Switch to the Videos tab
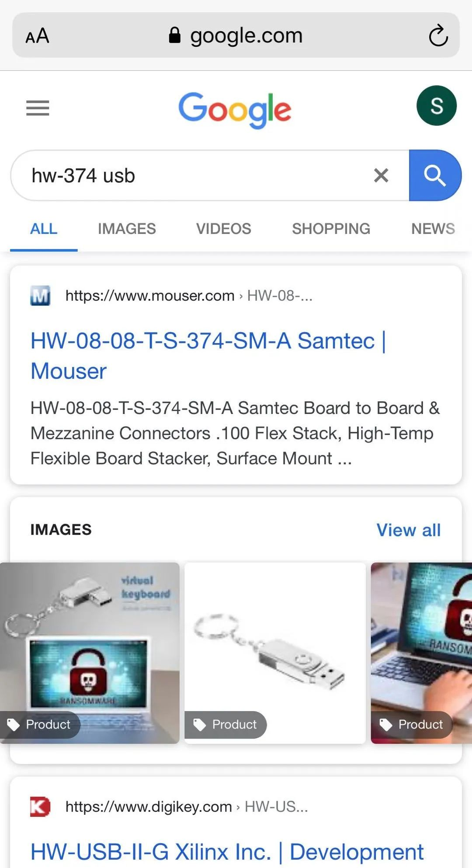This screenshot has height=868, width=472. (223, 229)
